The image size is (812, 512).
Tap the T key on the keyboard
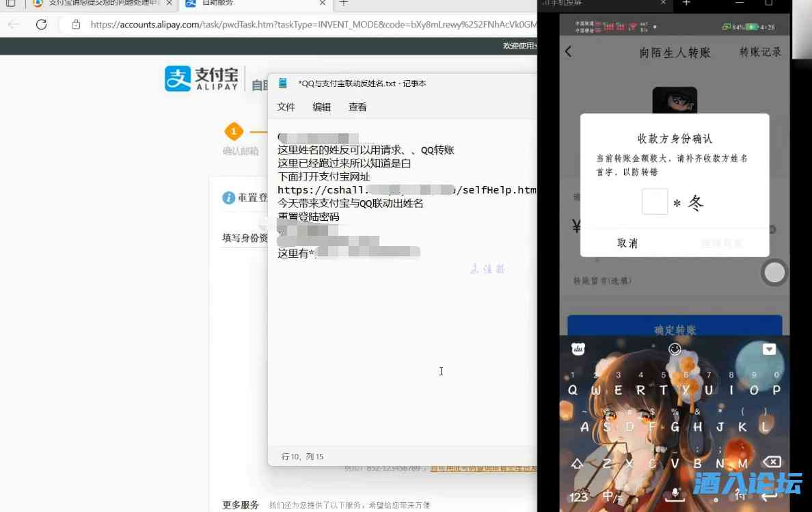(664, 390)
